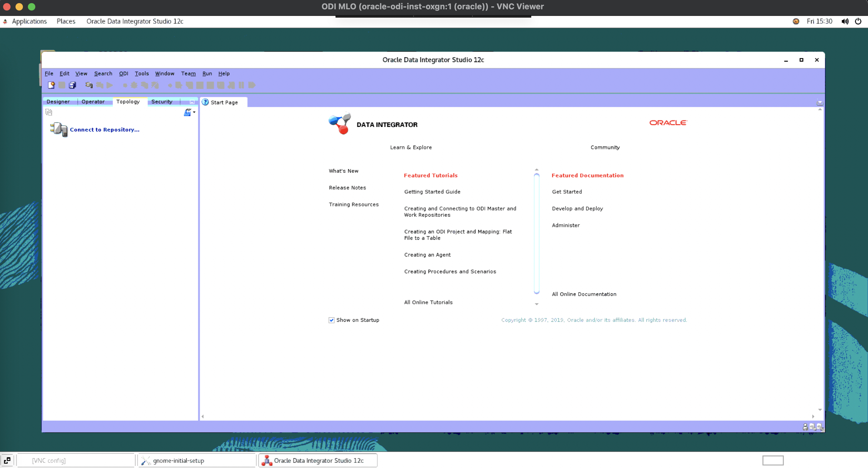This screenshot has height=468, width=868.
Task: Click the Start Page tab dropdown chevron
Action: tap(819, 102)
